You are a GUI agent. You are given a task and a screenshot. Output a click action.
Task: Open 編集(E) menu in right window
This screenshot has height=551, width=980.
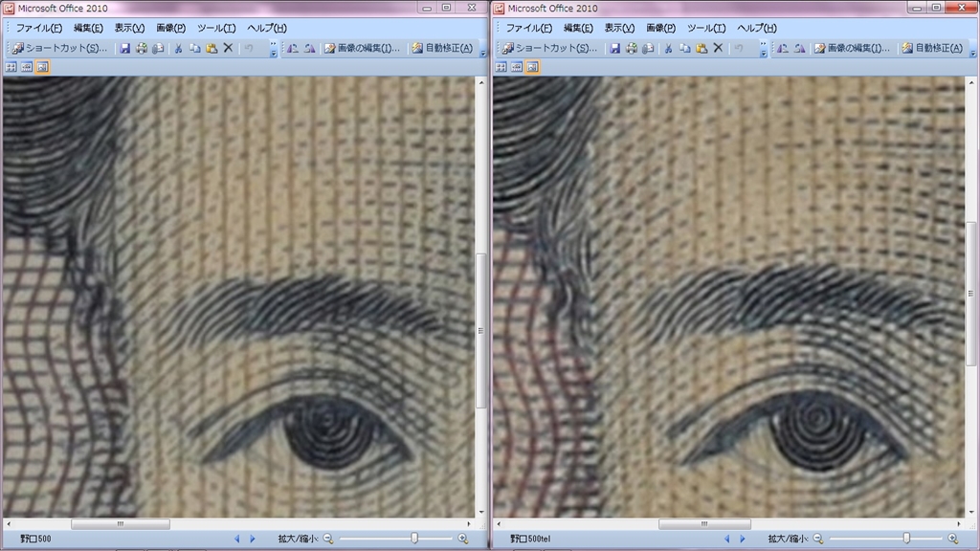pos(578,28)
